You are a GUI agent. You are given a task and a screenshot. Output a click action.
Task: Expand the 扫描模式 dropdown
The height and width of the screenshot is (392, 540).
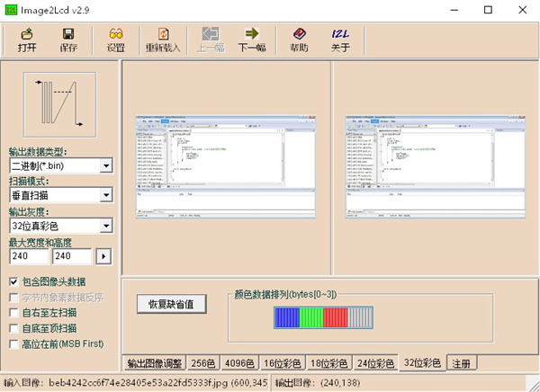tap(106, 195)
